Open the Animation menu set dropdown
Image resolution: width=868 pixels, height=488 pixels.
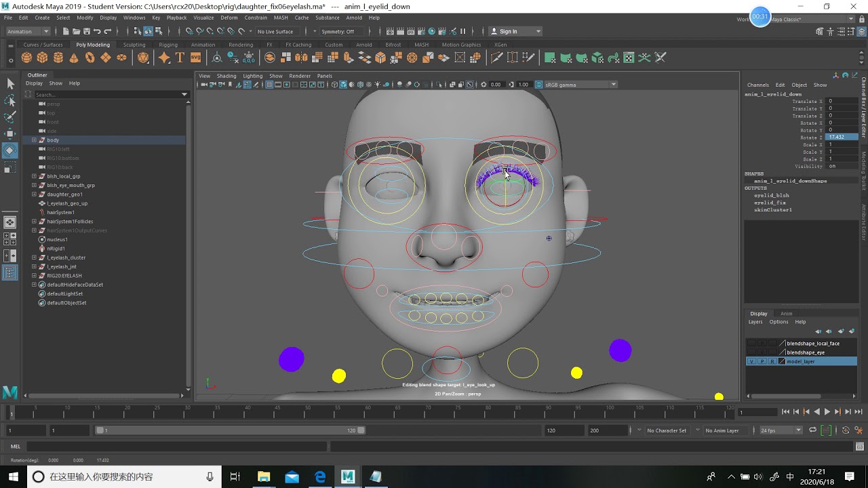tap(28, 31)
